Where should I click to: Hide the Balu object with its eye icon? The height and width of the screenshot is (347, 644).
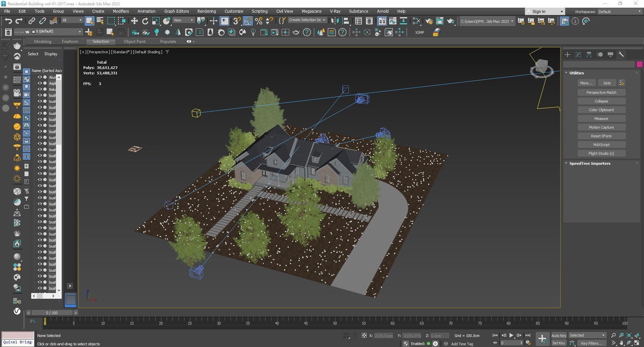click(40, 89)
